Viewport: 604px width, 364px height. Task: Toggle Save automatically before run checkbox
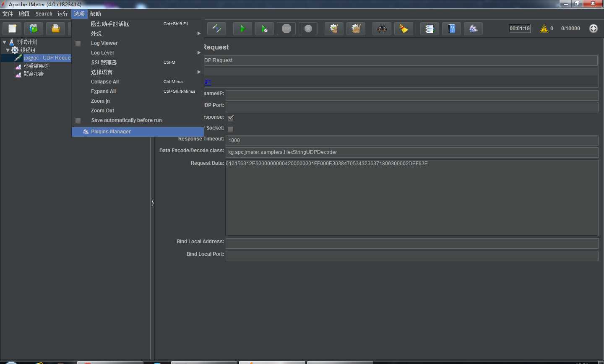(78, 120)
